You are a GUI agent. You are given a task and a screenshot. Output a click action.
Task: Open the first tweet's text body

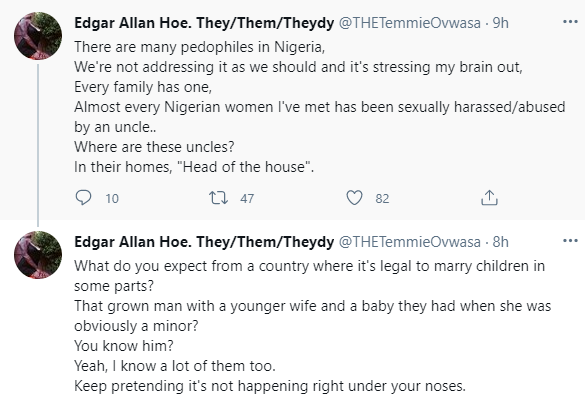click(x=320, y=107)
